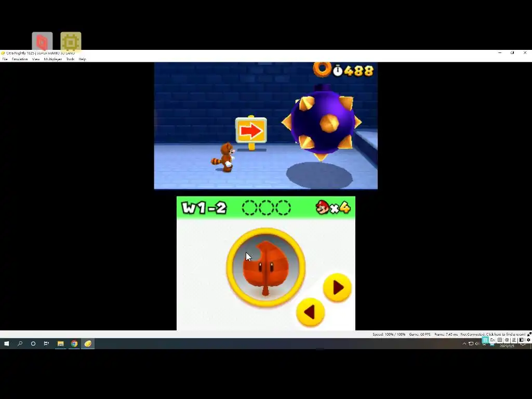Open the Tools menu
532x399 pixels.
[x=70, y=59]
